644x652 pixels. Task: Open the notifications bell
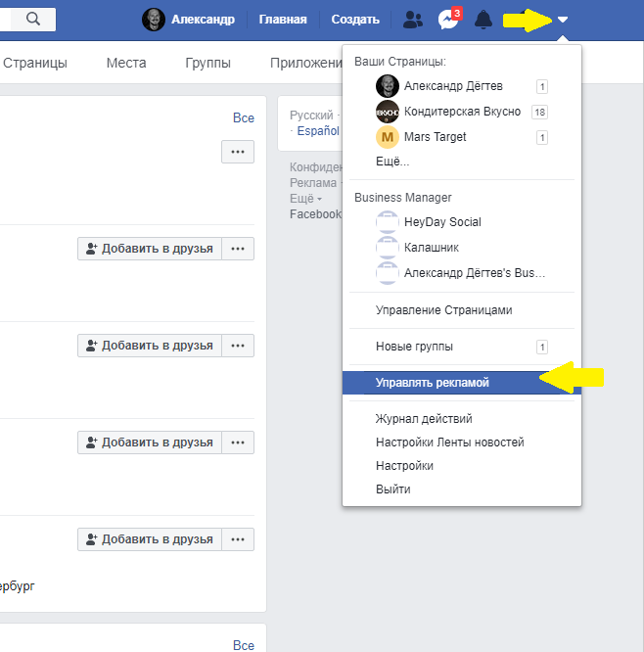click(483, 20)
